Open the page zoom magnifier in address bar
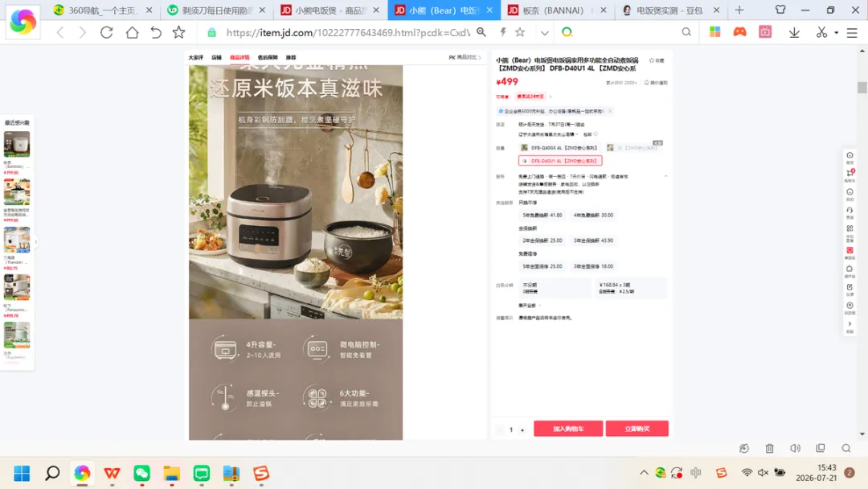Screen dimensions: 868x489 (481, 32)
